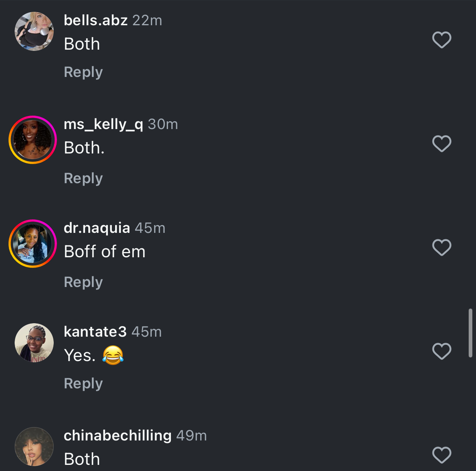View dr.naquia's story ring avatar
Image resolution: width=476 pixels, height=471 pixels.
coord(33,243)
